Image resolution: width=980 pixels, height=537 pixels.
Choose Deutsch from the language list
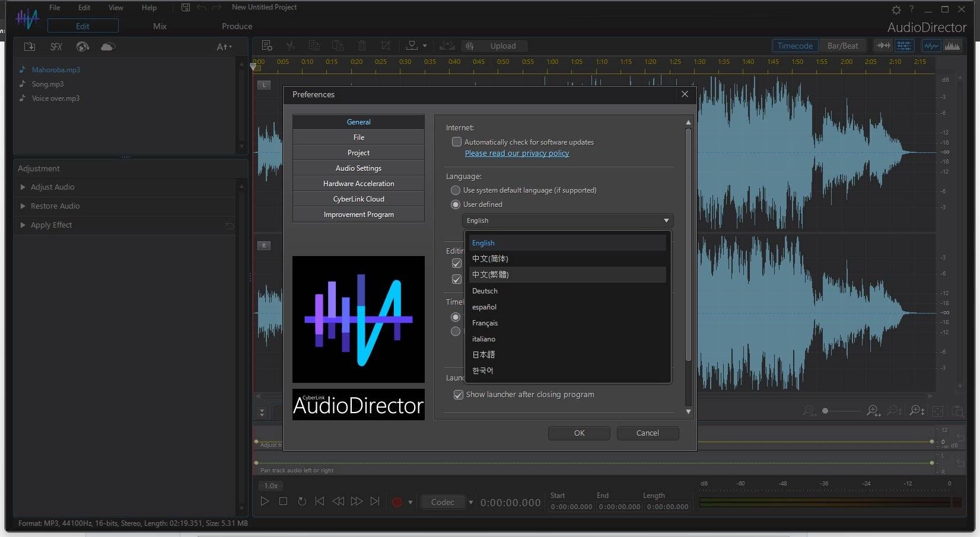pyautogui.click(x=568, y=291)
